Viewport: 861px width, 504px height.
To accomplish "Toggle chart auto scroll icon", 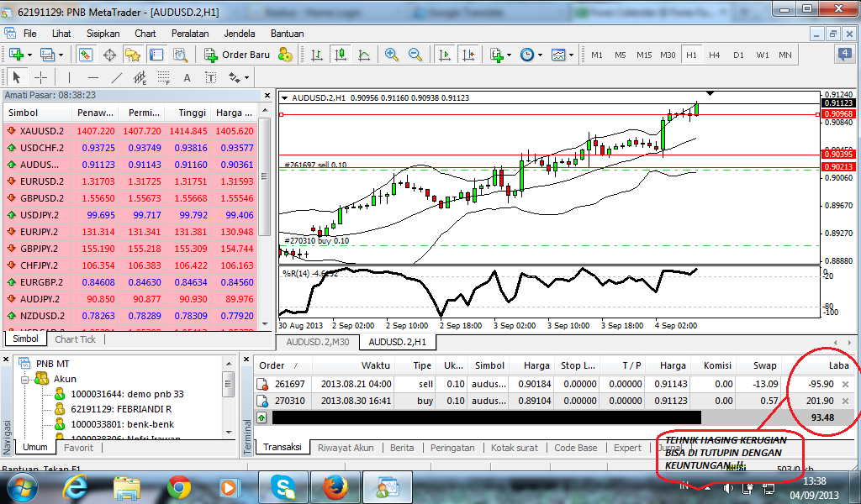I will (x=444, y=55).
